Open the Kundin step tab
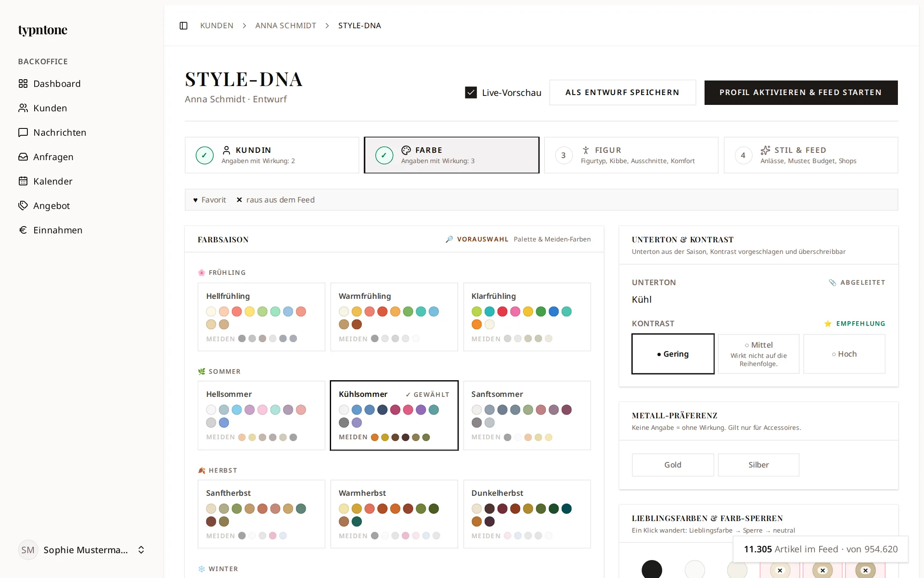924x578 pixels. coord(272,155)
